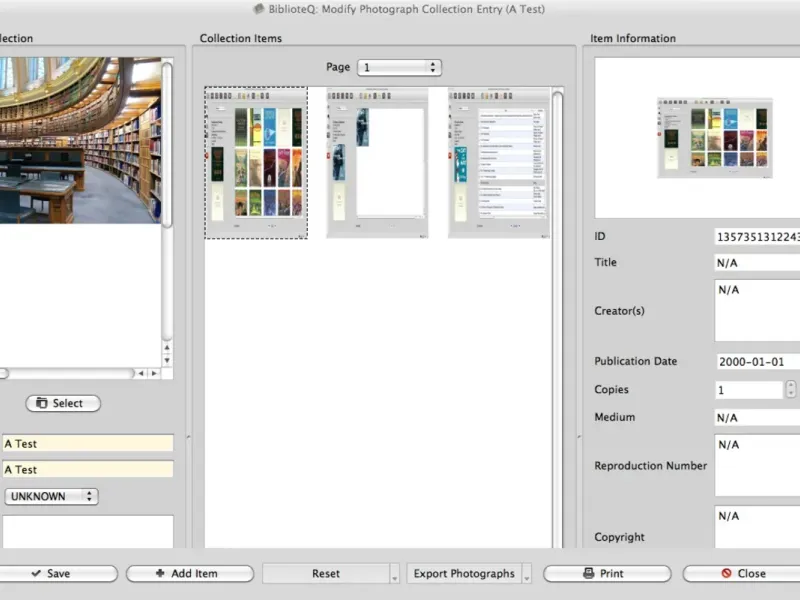Select the second collection item thumbnail

377,162
